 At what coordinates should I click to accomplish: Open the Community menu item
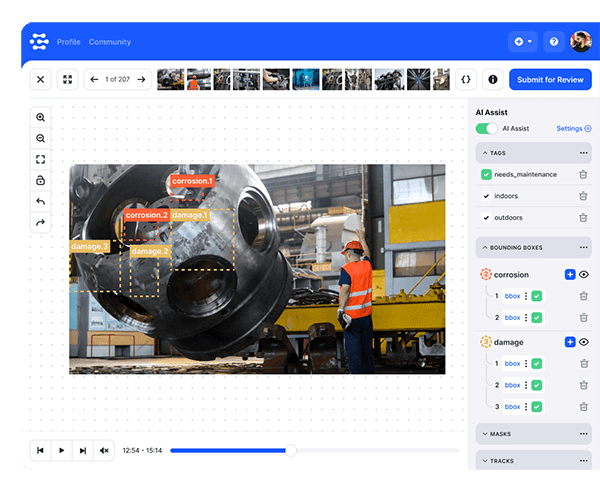[110, 42]
